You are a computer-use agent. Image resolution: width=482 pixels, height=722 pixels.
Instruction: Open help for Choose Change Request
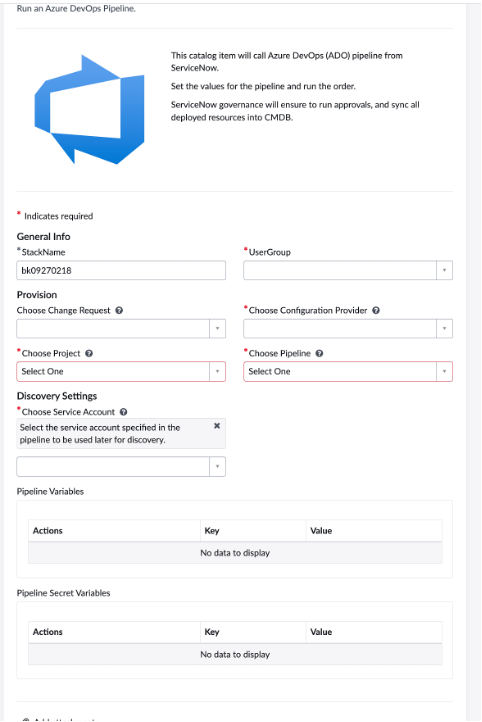pos(119,310)
